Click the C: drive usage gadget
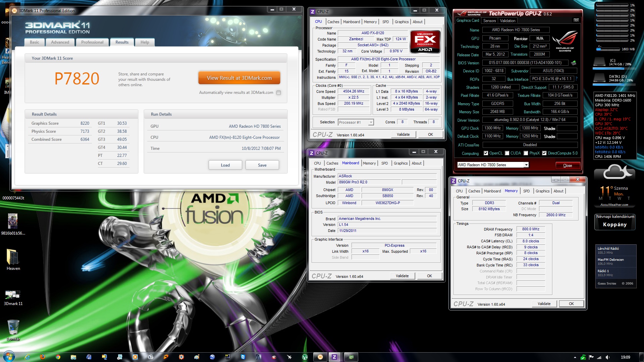The image size is (644, 362). (613, 63)
